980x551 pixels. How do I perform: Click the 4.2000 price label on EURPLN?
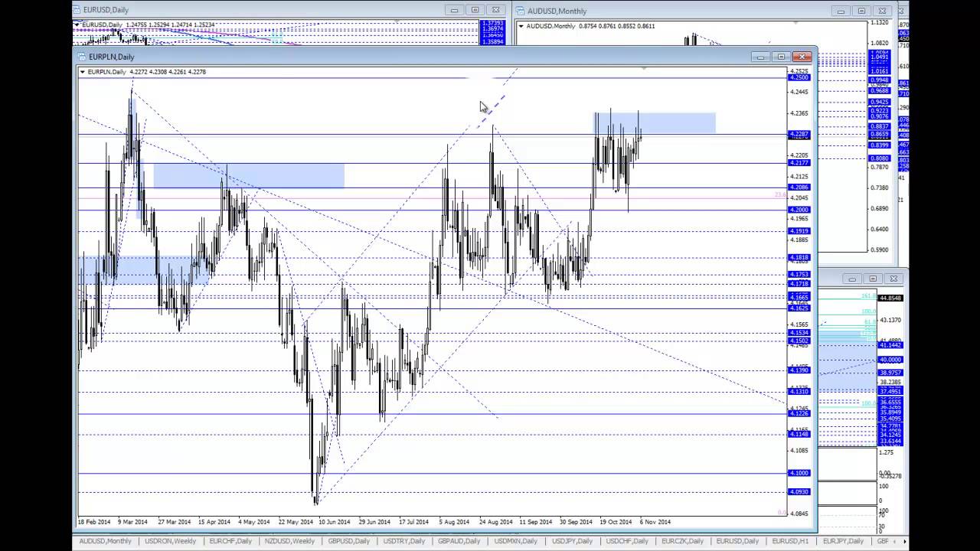click(799, 210)
